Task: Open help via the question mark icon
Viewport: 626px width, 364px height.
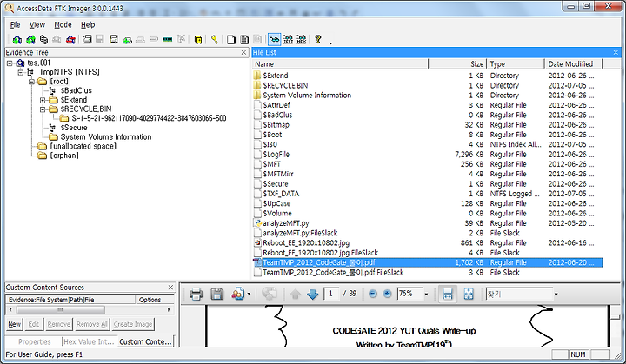Action: [318, 39]
